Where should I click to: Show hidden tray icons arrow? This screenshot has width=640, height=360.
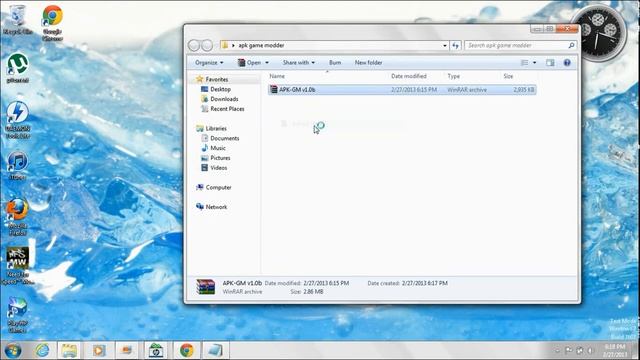coord(557,350)
